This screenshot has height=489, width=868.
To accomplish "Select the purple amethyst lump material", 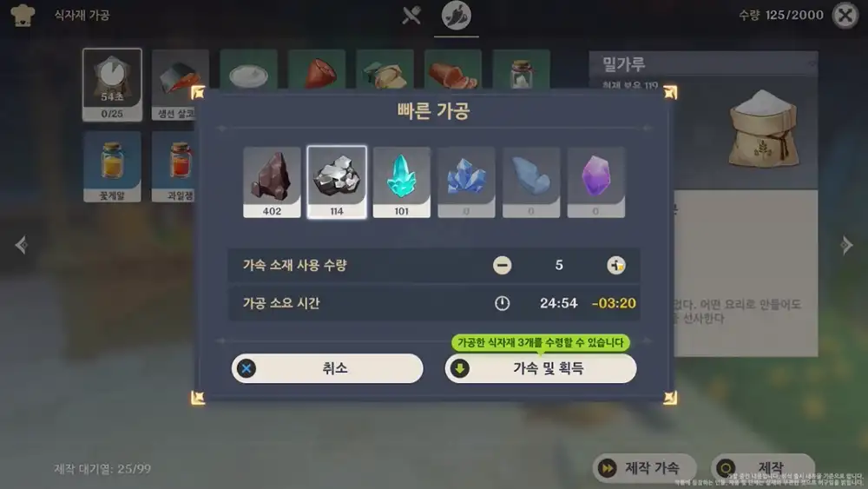I will pyautogui.click(x=596, y=182).
